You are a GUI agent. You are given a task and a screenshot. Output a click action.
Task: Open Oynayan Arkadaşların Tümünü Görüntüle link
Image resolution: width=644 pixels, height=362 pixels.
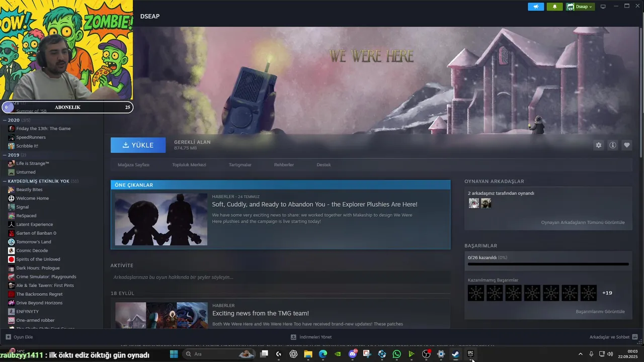tap(583, 222)
